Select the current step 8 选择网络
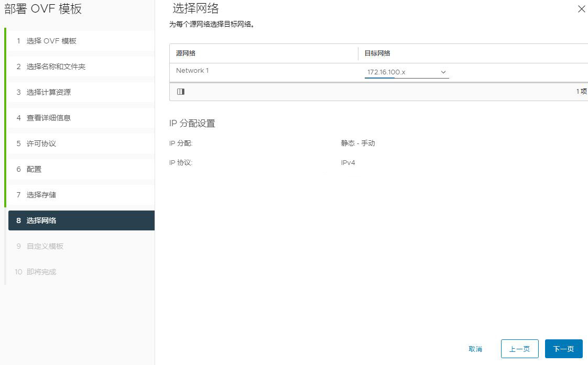This screenshot has width=588, height=365. pyautogui.click(x=41, y=220)
